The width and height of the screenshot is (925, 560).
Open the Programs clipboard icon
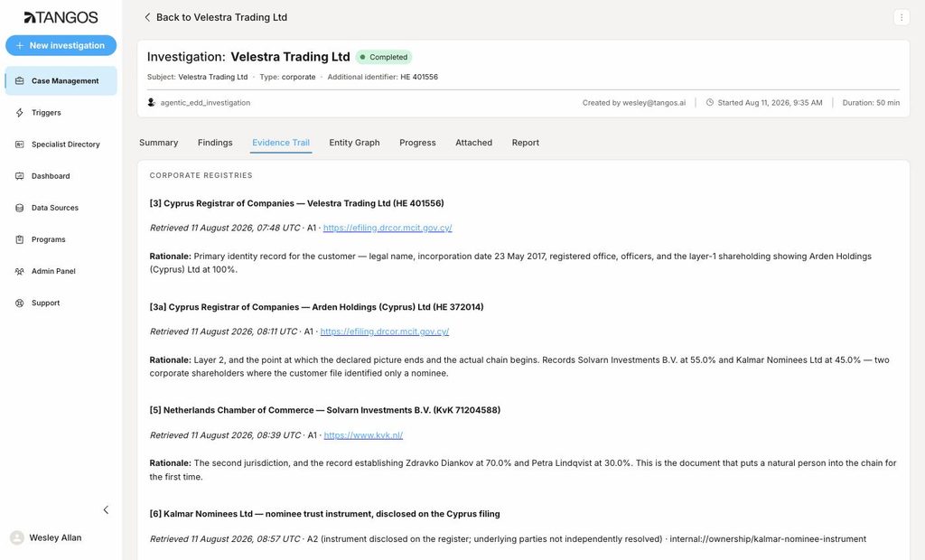click(20, 239)
